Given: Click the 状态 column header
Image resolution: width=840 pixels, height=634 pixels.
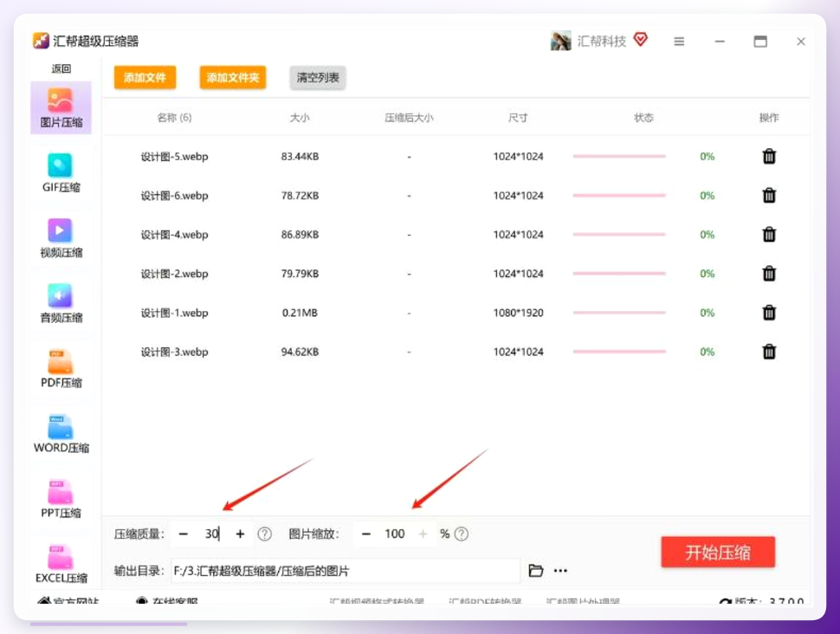Looking at the screenshot, I should point(643,118).
